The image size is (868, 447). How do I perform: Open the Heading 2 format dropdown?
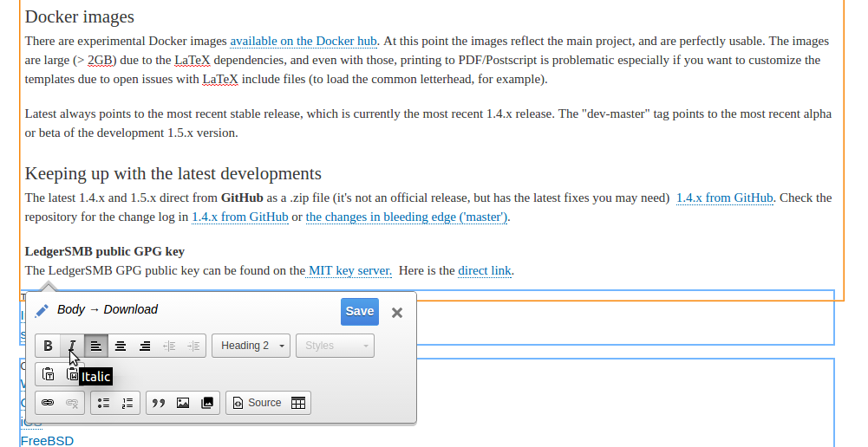251,346
